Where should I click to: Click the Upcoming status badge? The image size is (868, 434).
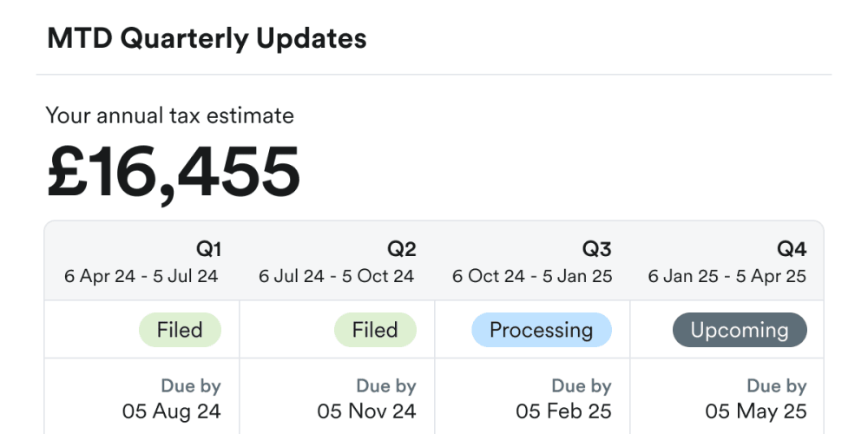point(740,330)
